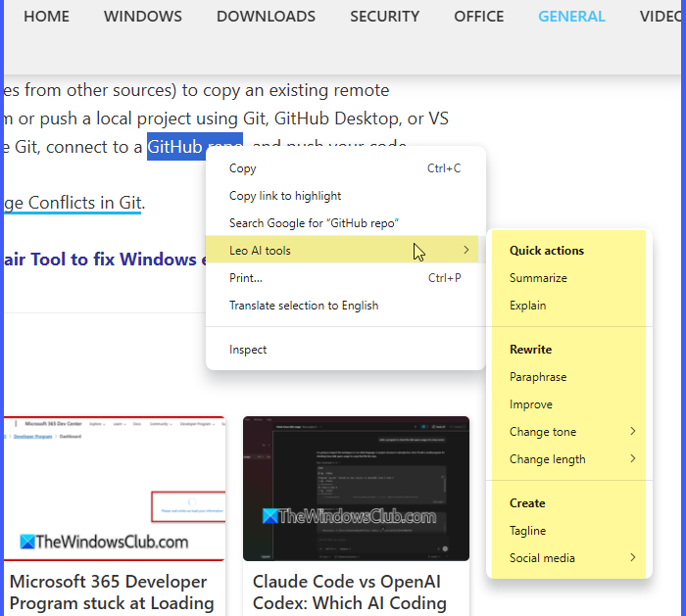Select Improve under Rewrite

568,404
